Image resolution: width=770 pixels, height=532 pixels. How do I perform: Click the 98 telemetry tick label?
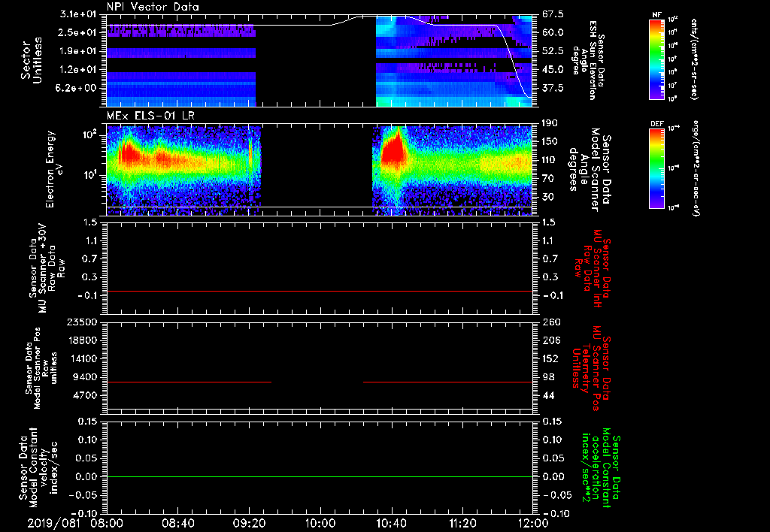pyautogui.click(x=548, y=377)
